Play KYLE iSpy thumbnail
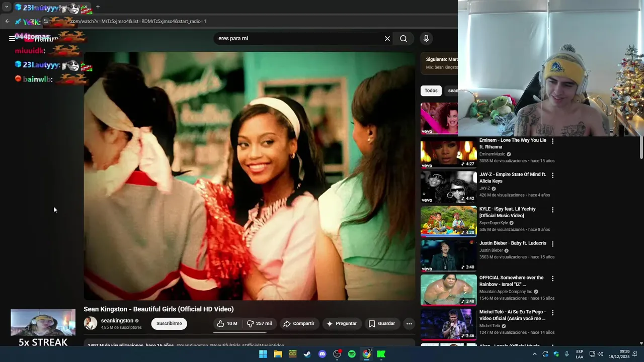The width and height of the screenshot is (644, 362). coord(449,221)
